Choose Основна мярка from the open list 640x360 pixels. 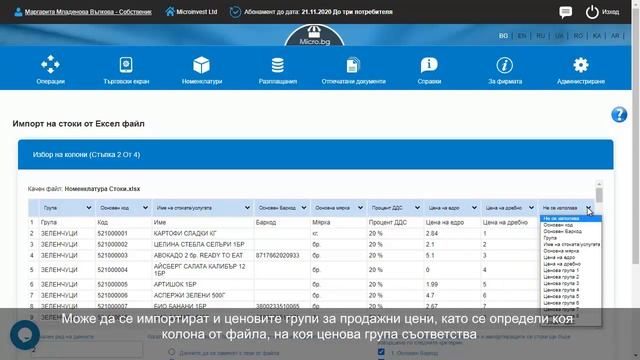click(571, 251)
